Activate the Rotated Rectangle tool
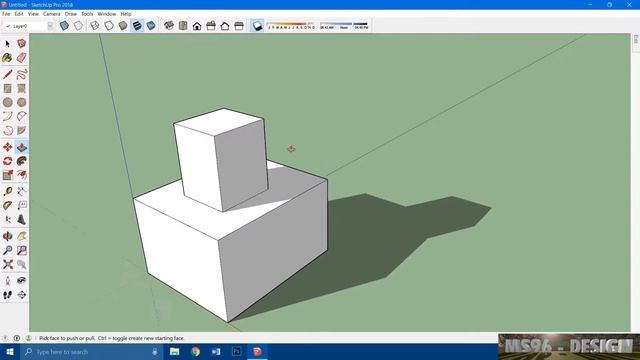Screen dimensions: 640x360 click(x=22, y=88)
